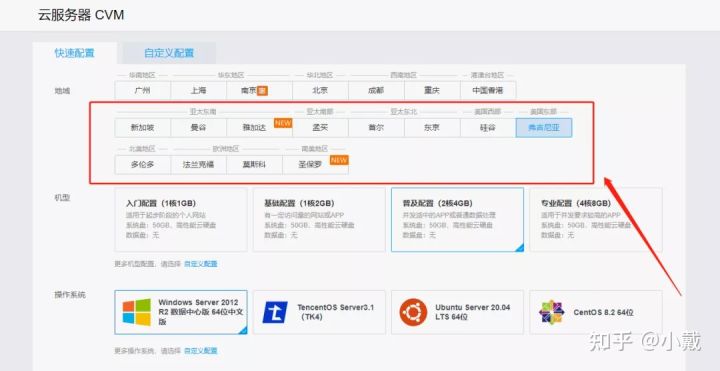Open 自定义配置 link after 更多机型配置

point(201,264)
